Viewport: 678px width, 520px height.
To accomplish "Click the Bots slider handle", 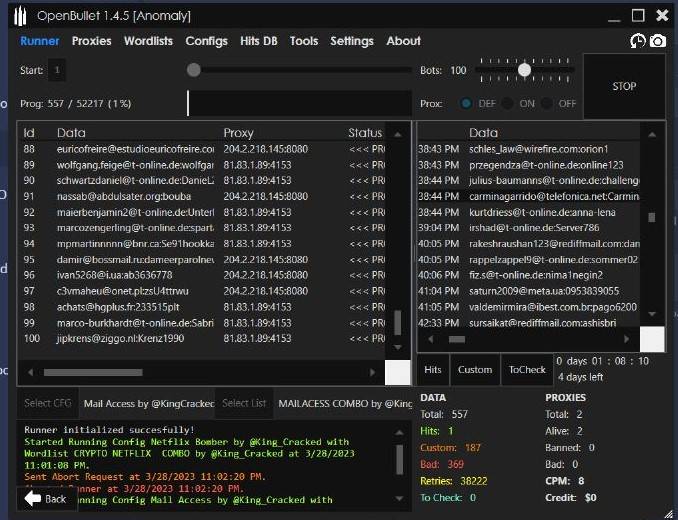I will click(x=524, y=70).
